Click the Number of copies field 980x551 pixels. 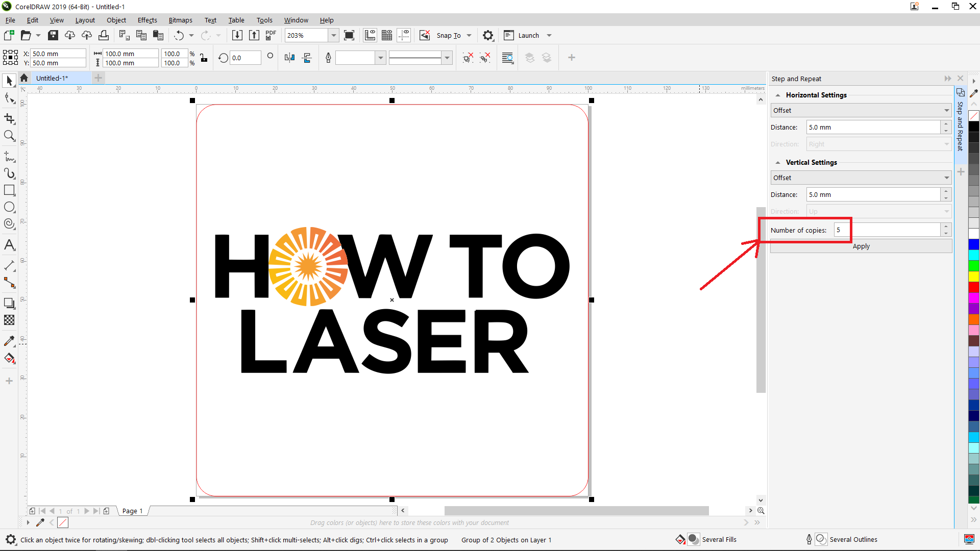887,230
